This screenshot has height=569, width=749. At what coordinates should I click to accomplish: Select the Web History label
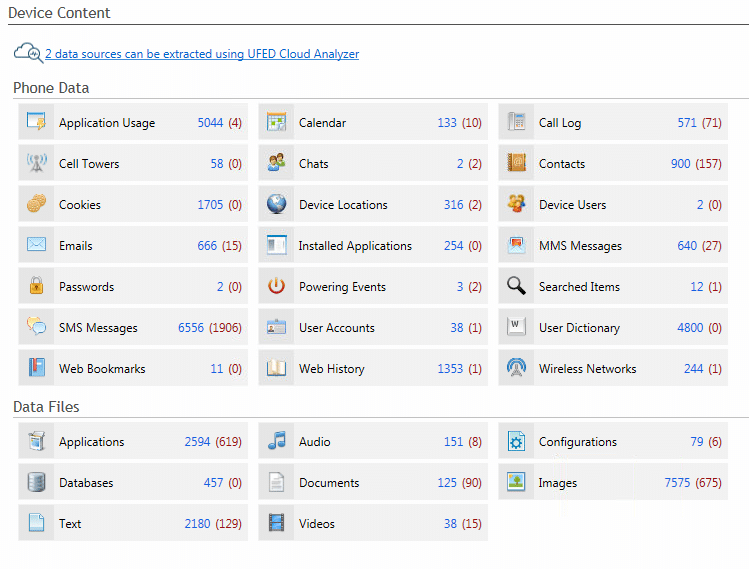click(332, 369)
